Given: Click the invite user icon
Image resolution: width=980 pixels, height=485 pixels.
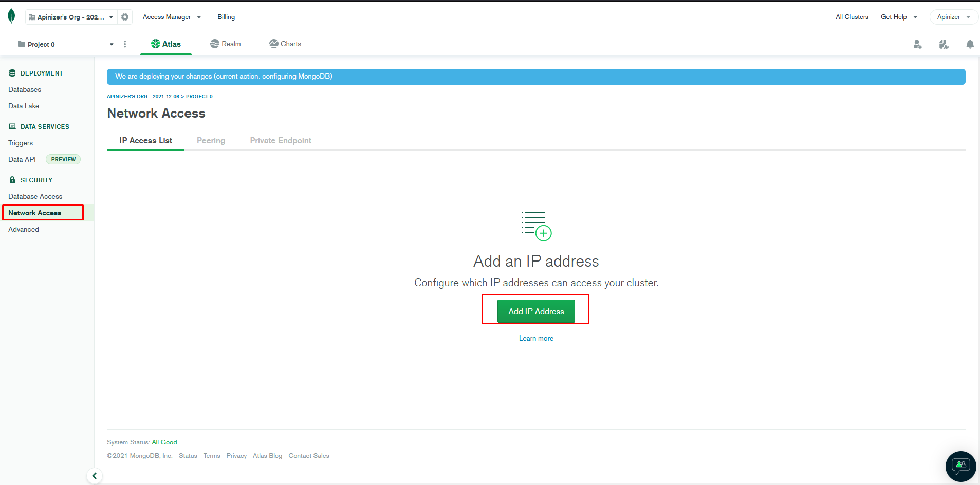Looking at the screenshot, I should click(x=917, y=44).
